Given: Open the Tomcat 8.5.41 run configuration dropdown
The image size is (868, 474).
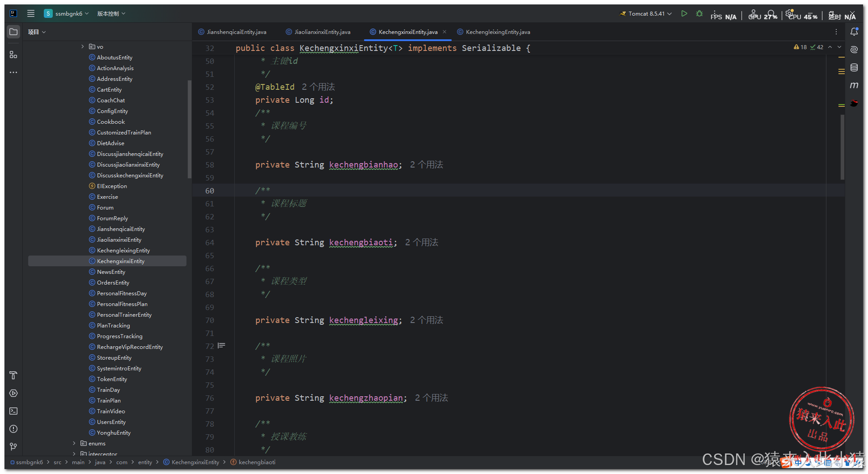Looking at the screenshot, I should (646, 13).
